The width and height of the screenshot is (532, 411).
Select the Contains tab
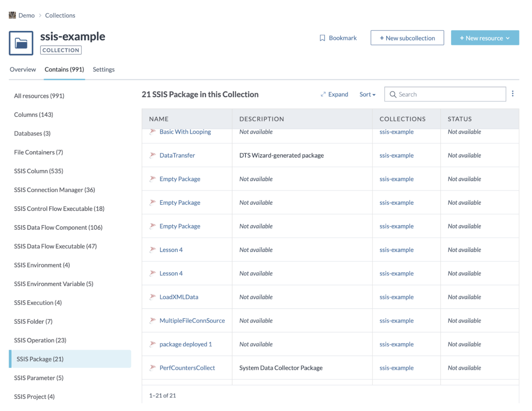64,69
